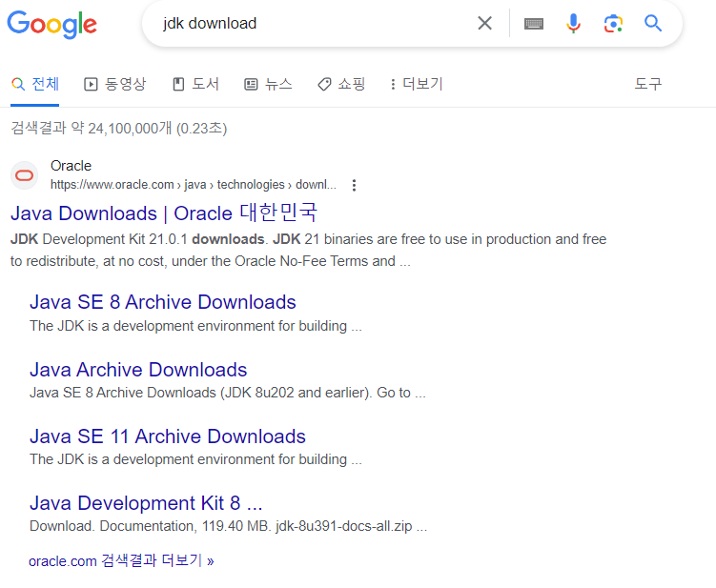This screenshot has width=716, height=588.
Task: Open the on-screen keyboard input tool
Action: tap(533, 24)
